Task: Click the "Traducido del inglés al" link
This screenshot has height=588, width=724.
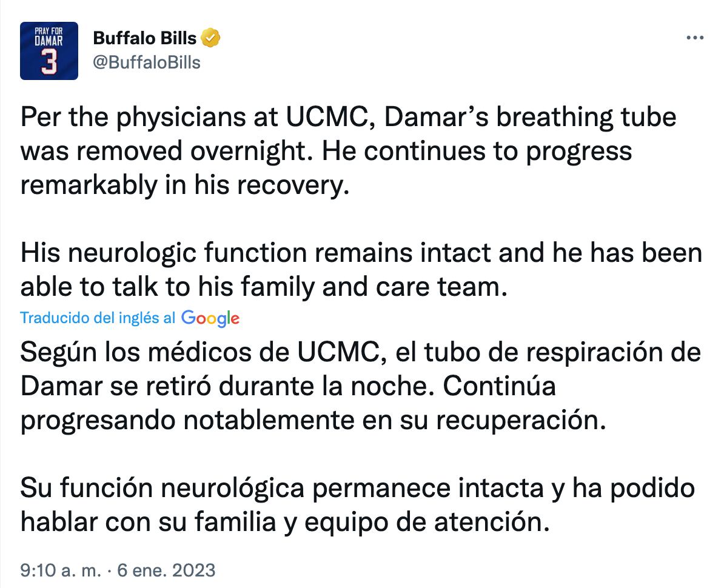Action: click(98, 318)
